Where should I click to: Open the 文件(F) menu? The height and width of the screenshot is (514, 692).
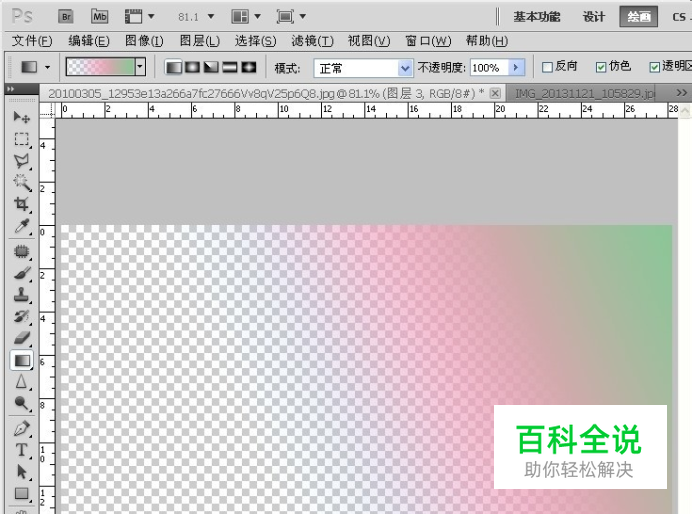[32, 41]
